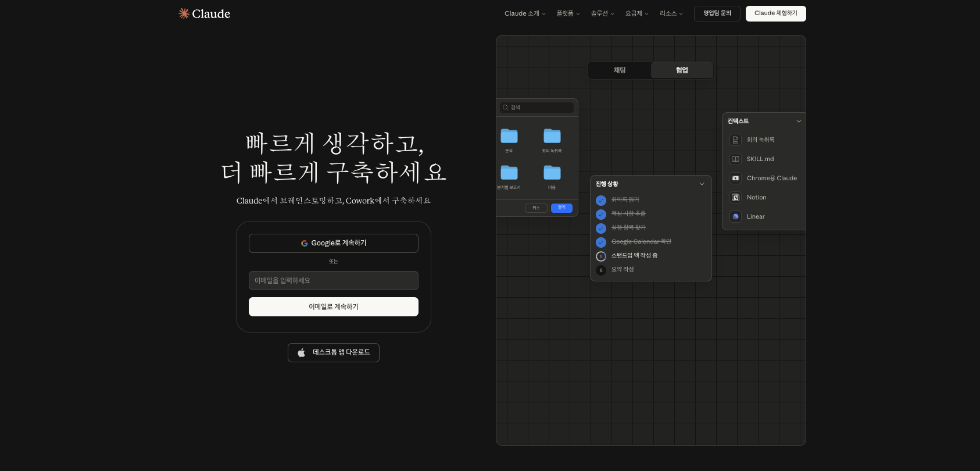The image size is (980, 471).
Task: Click the SKILL.md file icon
Action: 735,159
